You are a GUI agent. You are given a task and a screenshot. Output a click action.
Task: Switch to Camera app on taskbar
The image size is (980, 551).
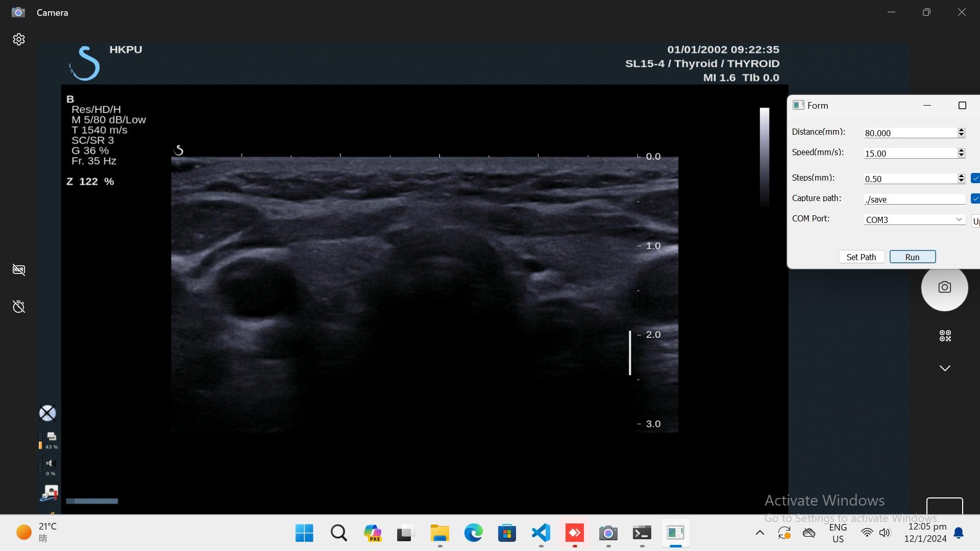[x=608, y=533]
